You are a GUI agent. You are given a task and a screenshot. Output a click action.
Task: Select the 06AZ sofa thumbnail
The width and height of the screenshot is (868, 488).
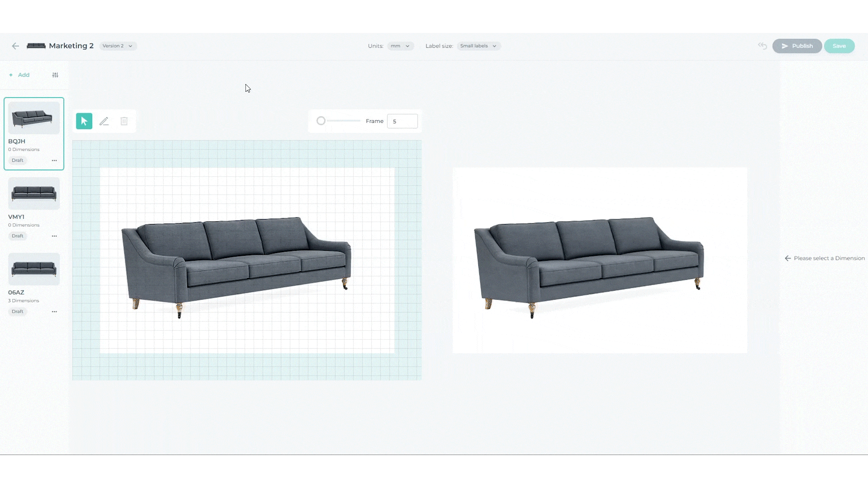34,269
